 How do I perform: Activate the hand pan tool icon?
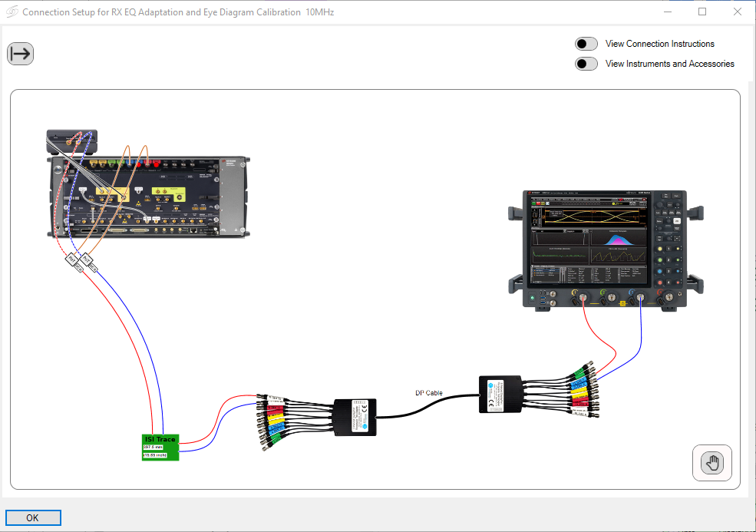[712, 463]
